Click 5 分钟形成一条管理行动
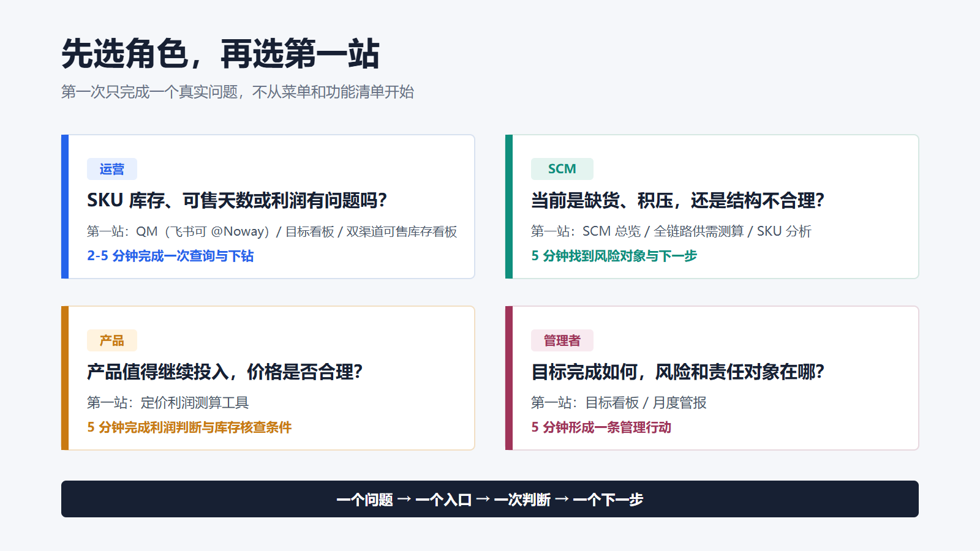980x551 pixels. (601, 427)
